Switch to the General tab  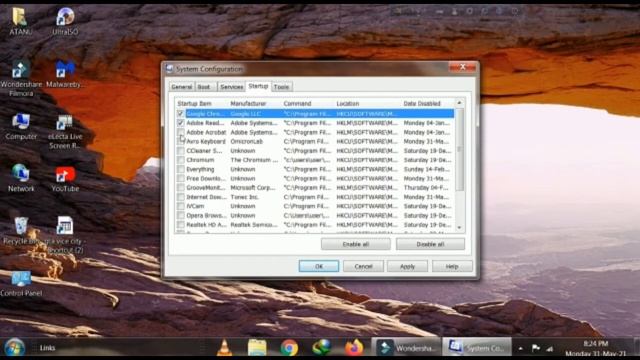(x=182, y=87)
